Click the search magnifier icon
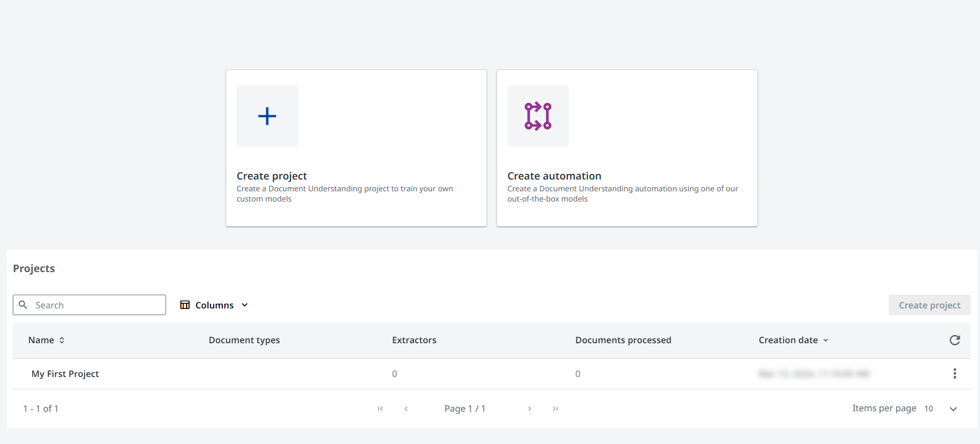This screenshot has height=444, width=980. click(23, 305)
